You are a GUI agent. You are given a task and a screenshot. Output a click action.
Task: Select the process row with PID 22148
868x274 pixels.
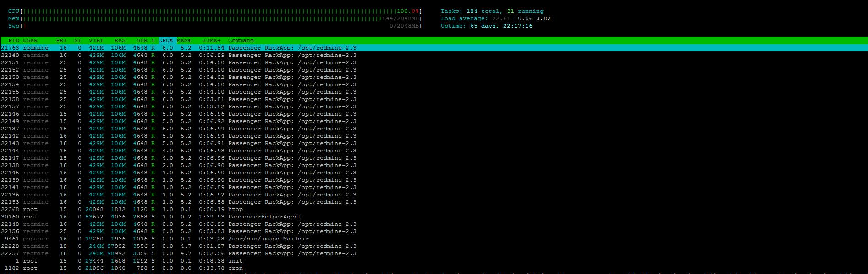[434, 224]
